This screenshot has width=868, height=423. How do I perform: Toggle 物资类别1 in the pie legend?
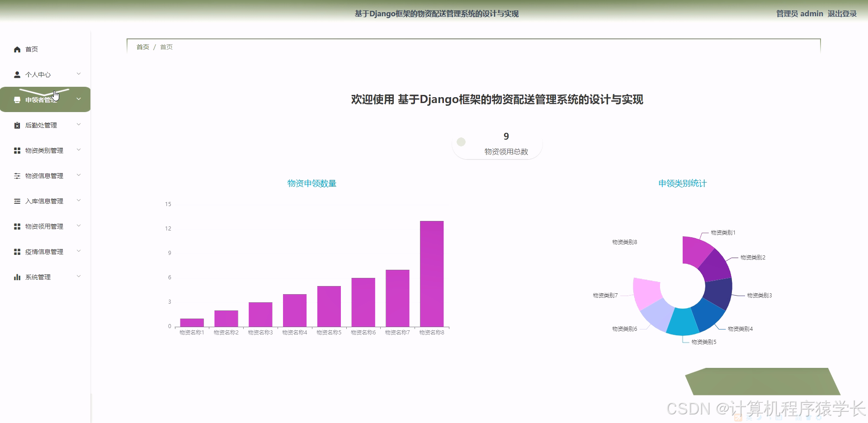[x=723, y=233]
